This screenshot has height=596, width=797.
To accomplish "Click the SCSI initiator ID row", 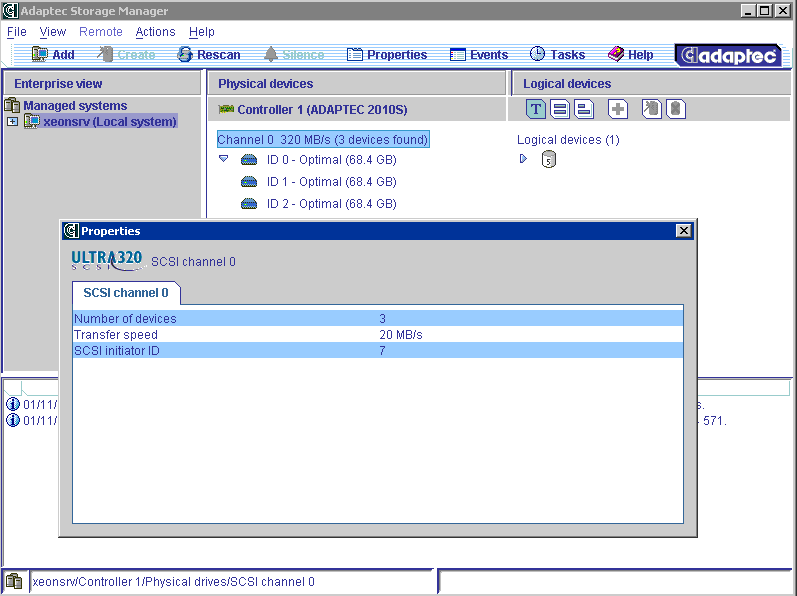I will 378,350.
